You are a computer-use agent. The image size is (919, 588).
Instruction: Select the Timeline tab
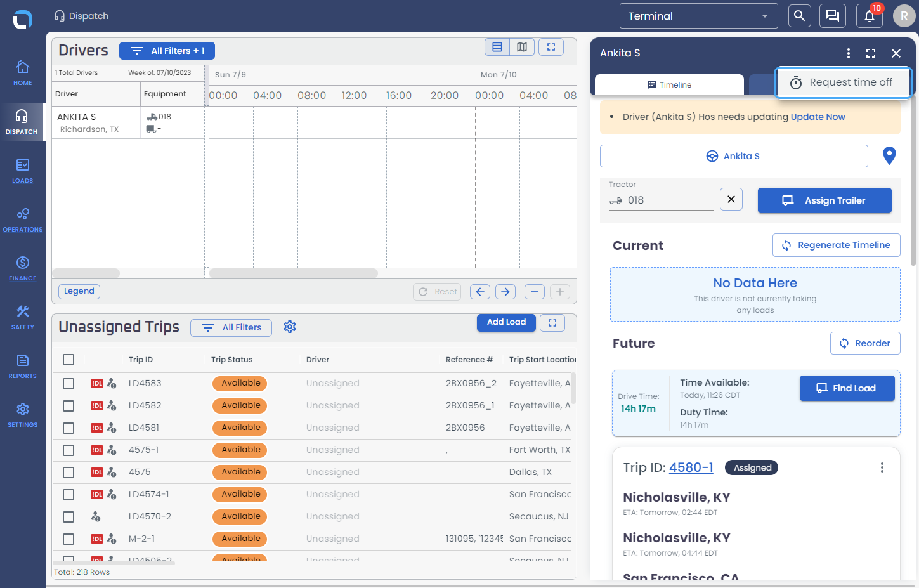[669, 84]
